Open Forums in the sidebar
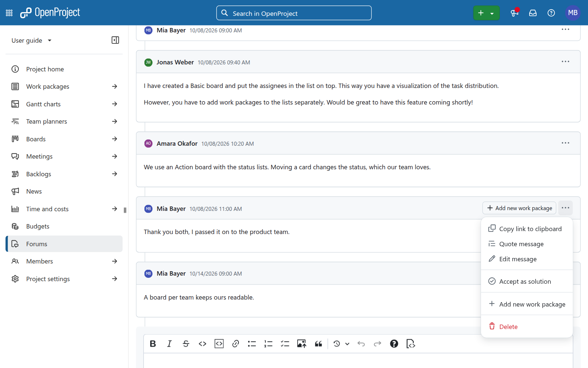This screenshot has width=588, height=368. 64,244
